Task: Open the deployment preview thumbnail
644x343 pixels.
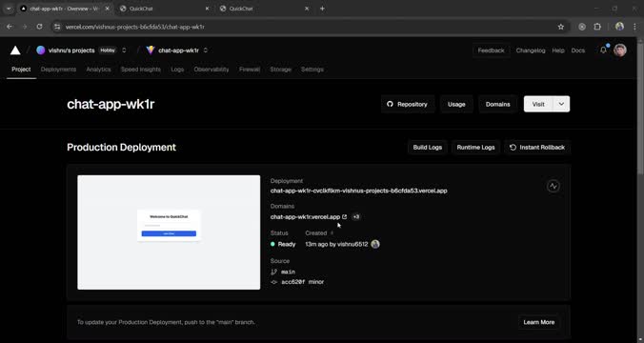Action: 169,232
